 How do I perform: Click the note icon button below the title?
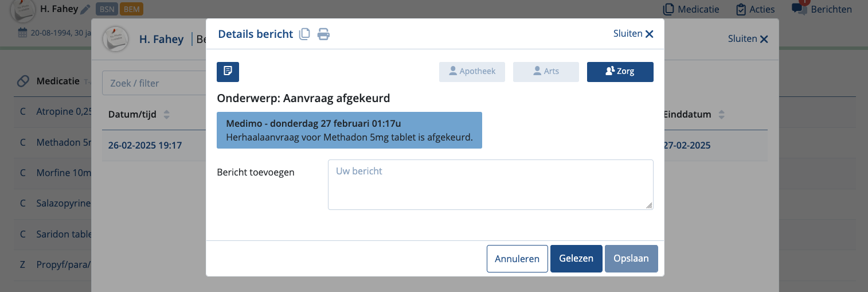pos(228,72)
